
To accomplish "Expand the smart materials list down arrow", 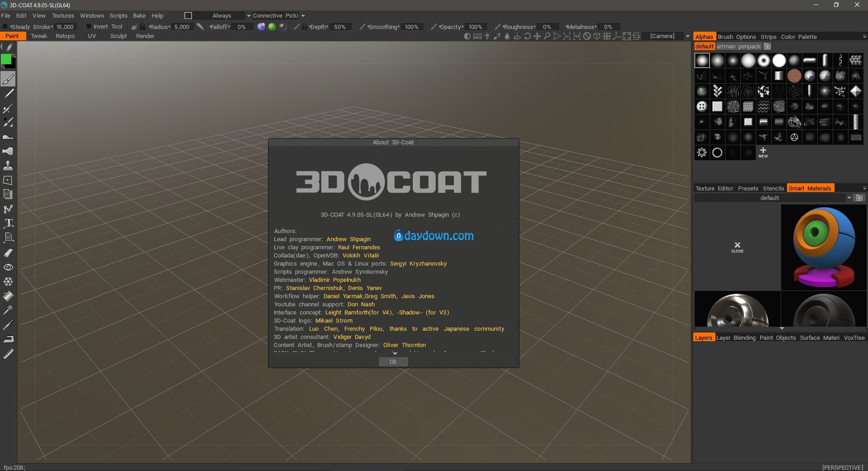I will 782,328.
